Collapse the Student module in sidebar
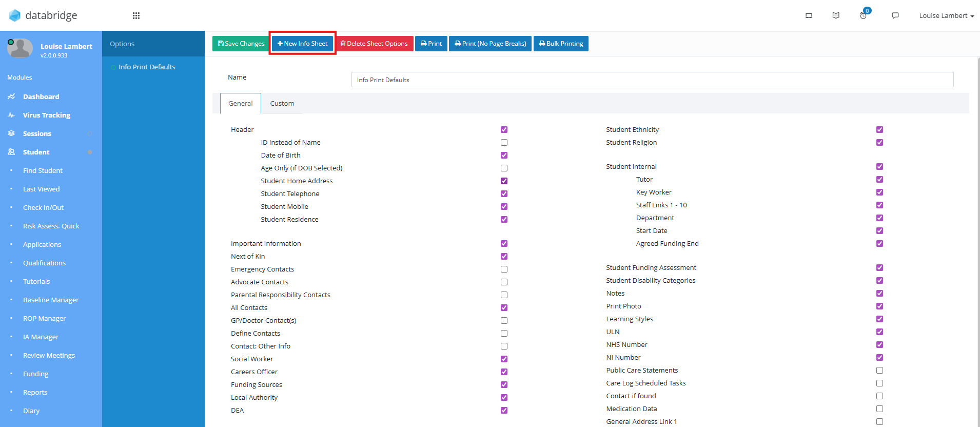980x427 pixels. (36, 152)
